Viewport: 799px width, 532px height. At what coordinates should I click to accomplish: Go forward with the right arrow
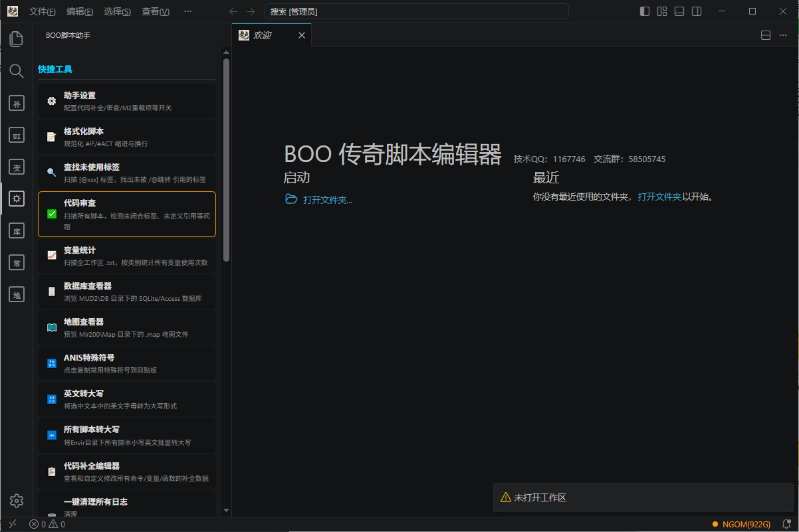[250, 11]
